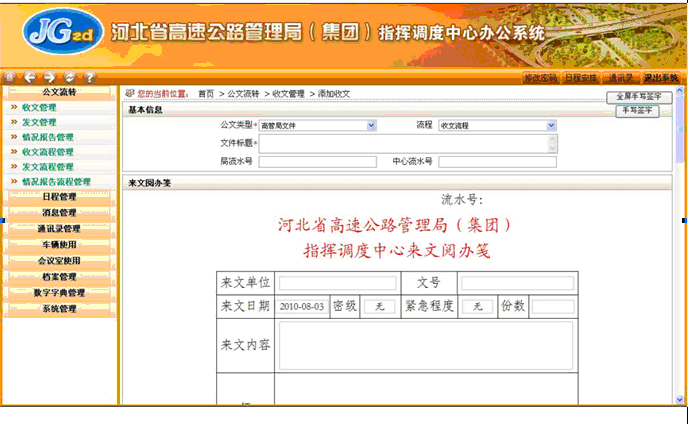This screenshot has height=424, width=689.
Task: Click the arrow icon next to 收文管理
Action: [x=14, y=107]
